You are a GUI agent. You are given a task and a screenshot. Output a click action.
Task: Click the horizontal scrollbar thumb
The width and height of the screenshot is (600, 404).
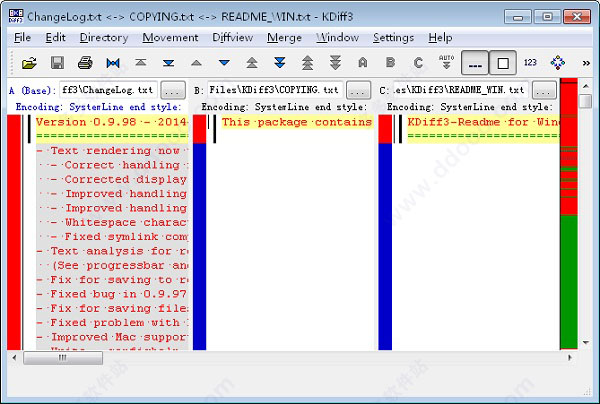tap(63, 358)
